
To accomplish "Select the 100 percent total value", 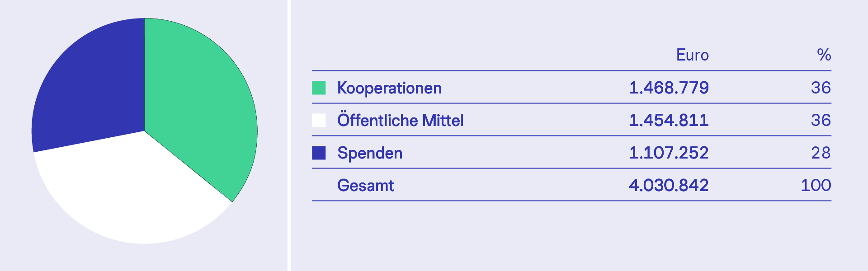I will click(816, 186).
